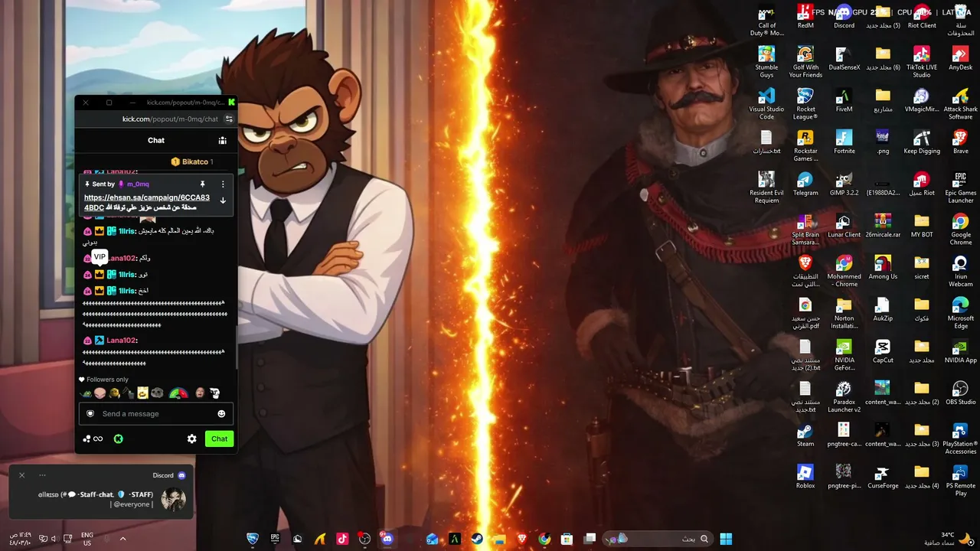Select the Keep Digging desktop icon

[922, 143]
